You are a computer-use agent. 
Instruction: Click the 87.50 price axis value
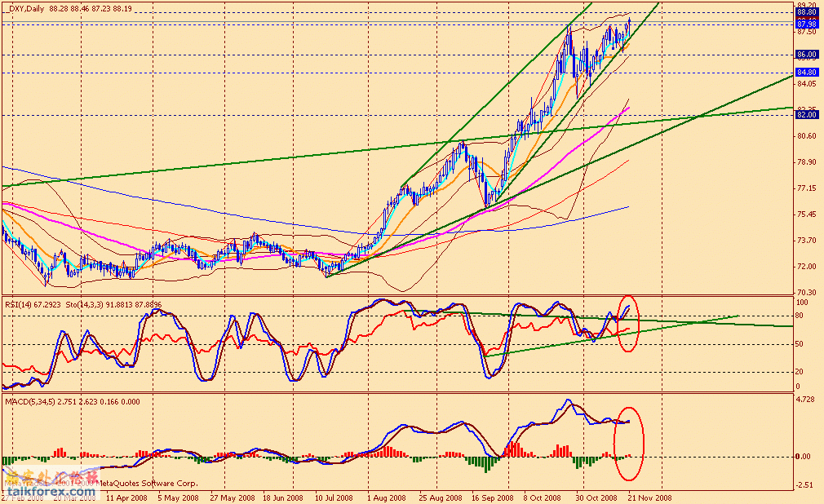coord(807,32)
